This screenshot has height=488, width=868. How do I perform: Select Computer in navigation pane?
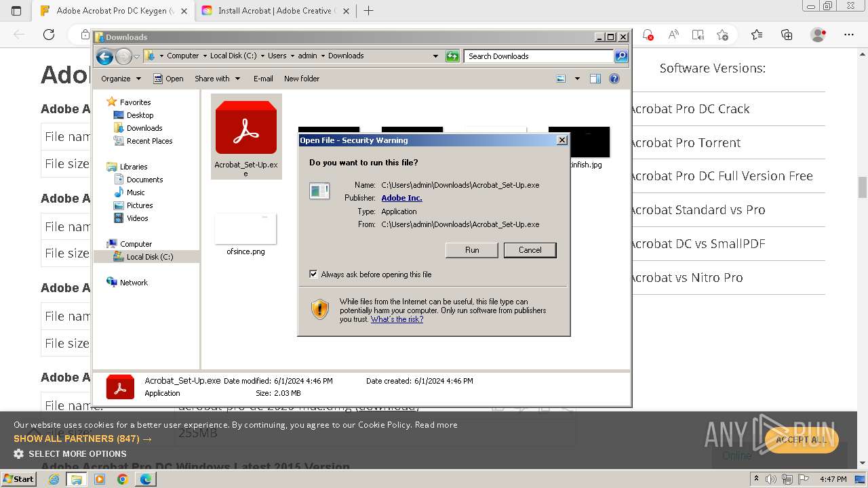tap(136, 244)
